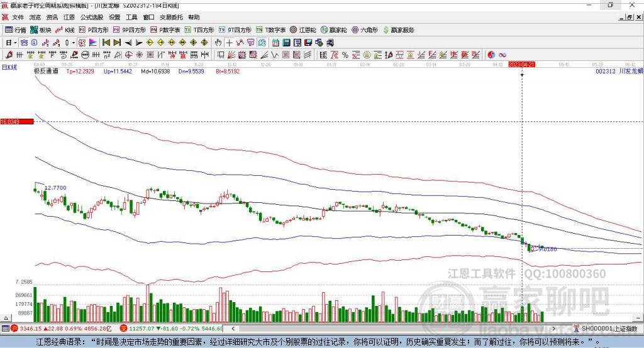This screenshot has height=348, width=644.
Task: Click the color triangle gradient icon
Action: click(93, 43)
